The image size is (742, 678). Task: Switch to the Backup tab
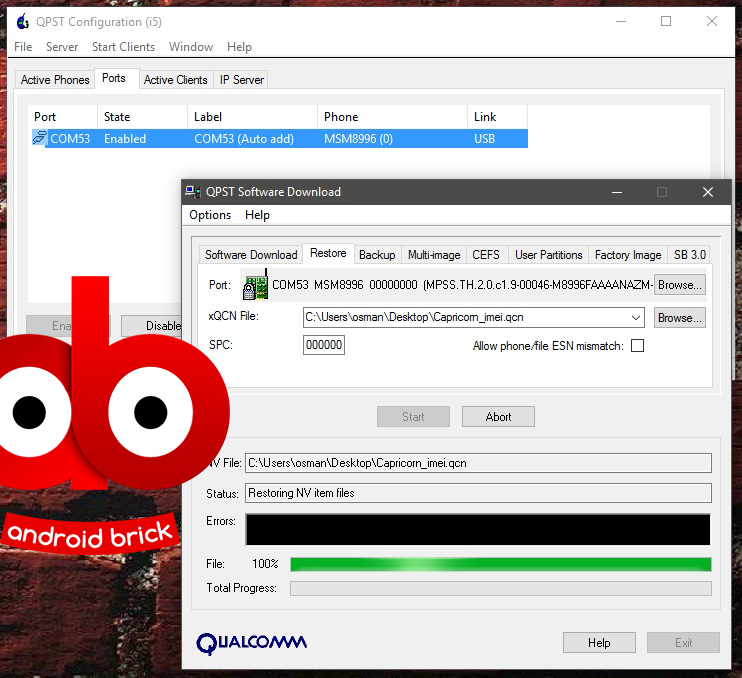(x=377, y=255)
